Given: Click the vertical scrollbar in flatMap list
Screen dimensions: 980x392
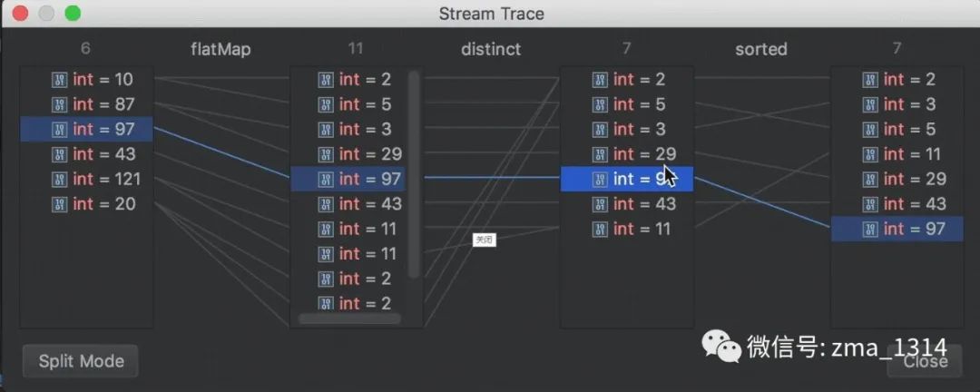Looking at the screenshot, I should pyautogui.click(x=414, y=172).
